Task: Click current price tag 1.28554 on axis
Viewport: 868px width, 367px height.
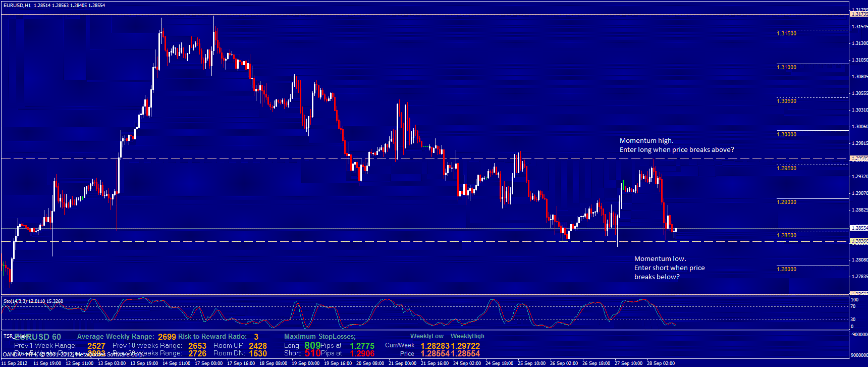Action: coord(859,228)
